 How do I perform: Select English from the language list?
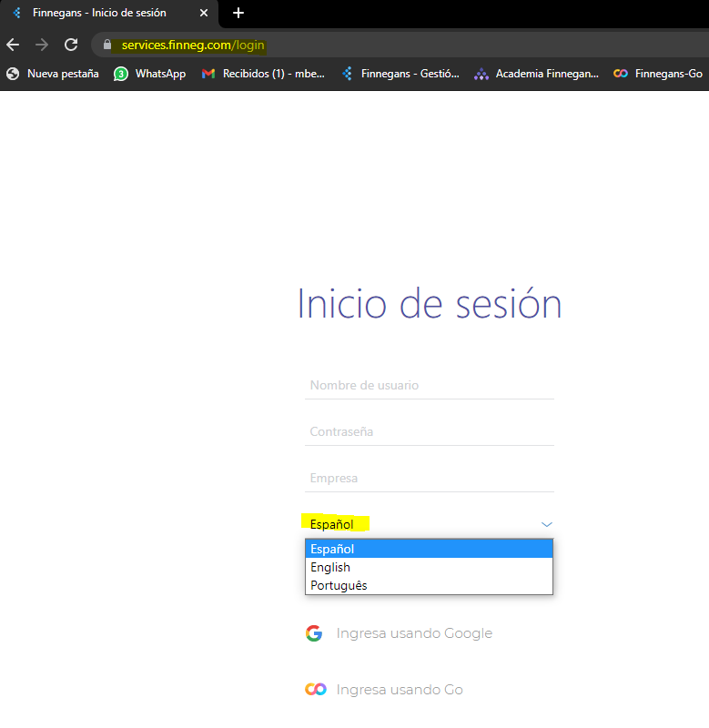(330, 567)
